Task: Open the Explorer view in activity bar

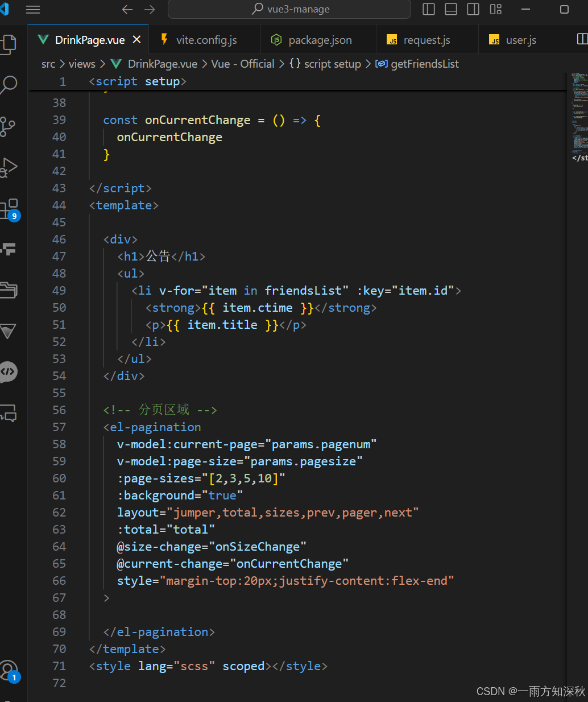Action: click(9, 45)
